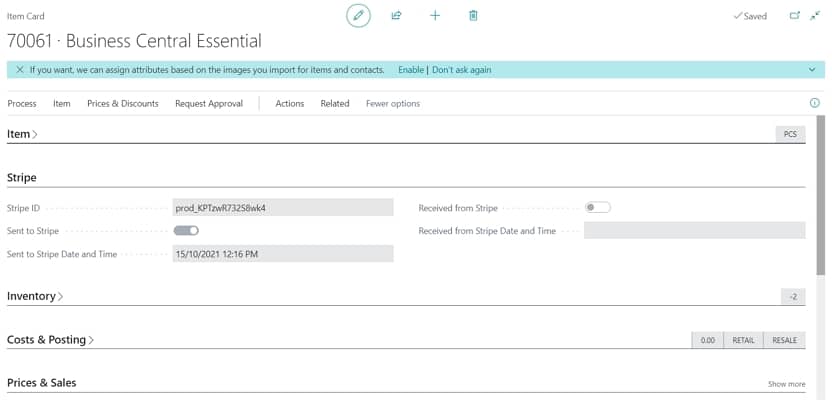The image size is (832, 400).
Task: Click the 70061 Business Central Essential title
Action: (134, 41)
